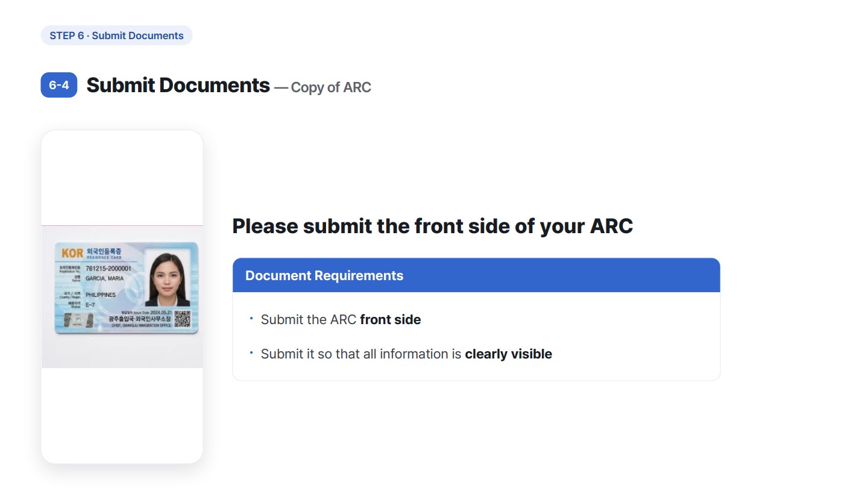Click the issue date 2024.05.21 on card
Screen dimensions: 868x488
(162, 312)
